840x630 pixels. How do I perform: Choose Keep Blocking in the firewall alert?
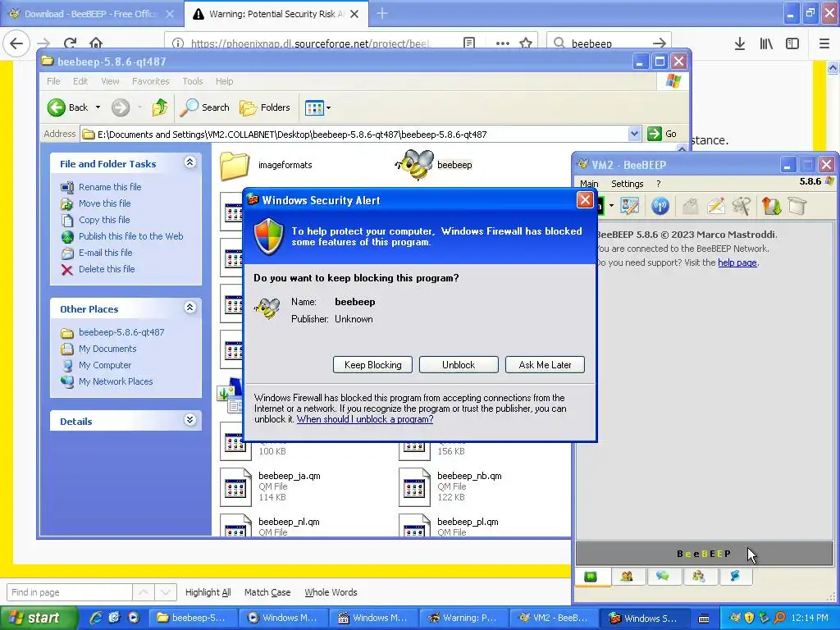click(373, 365)
